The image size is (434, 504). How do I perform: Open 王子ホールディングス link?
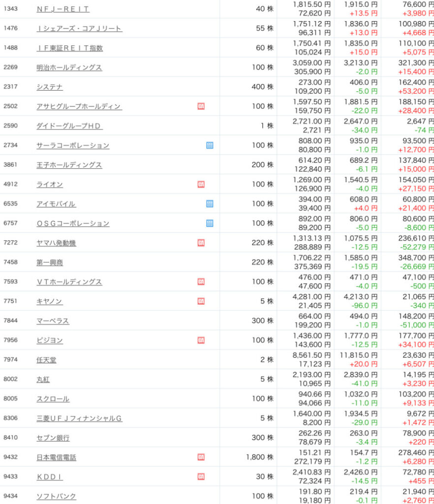[69, 165]
